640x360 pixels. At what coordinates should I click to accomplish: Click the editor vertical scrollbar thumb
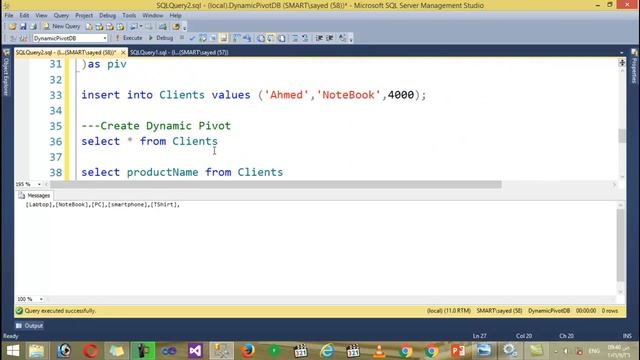point(622,136)
